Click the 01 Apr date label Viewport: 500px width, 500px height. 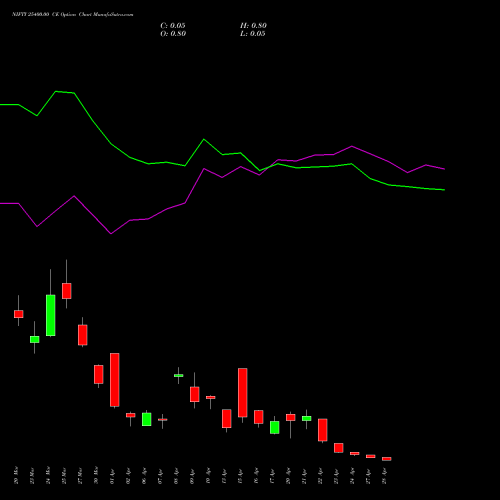tap(112, 475)
